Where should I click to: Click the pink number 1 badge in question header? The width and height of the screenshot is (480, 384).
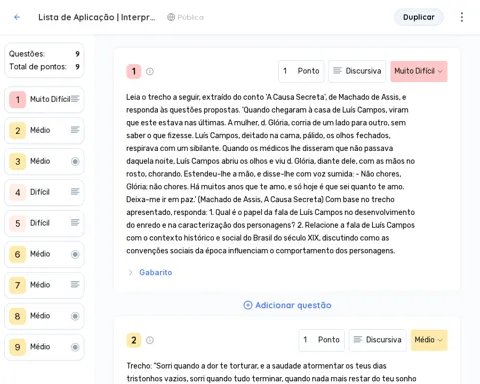tap(134, 71)
